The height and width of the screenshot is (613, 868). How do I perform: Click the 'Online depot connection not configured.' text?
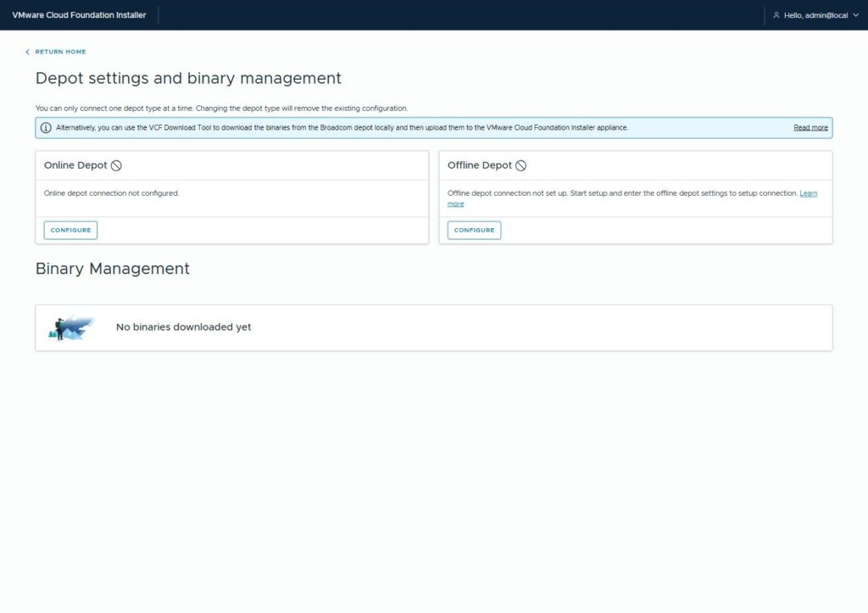[x=111, y=193]
